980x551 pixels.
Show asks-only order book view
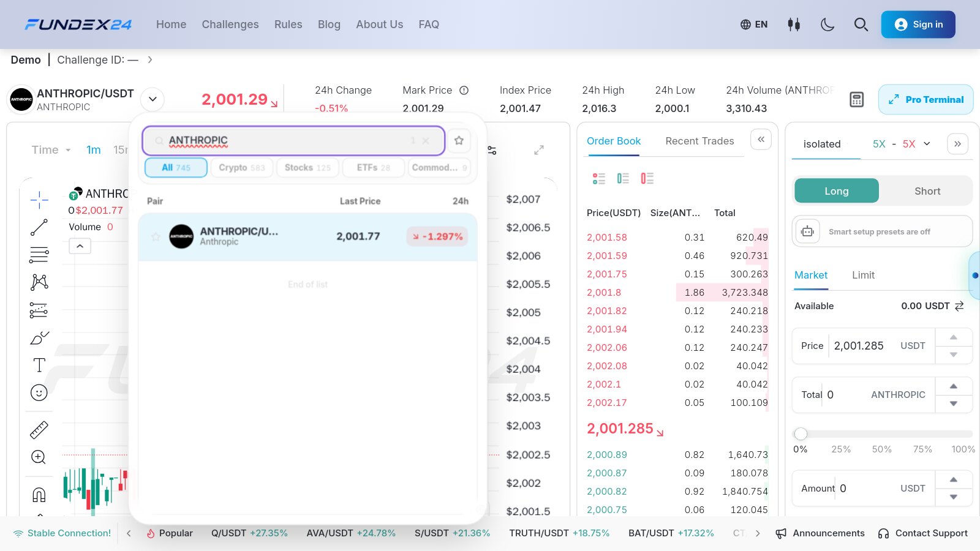[x=647, y=178]
